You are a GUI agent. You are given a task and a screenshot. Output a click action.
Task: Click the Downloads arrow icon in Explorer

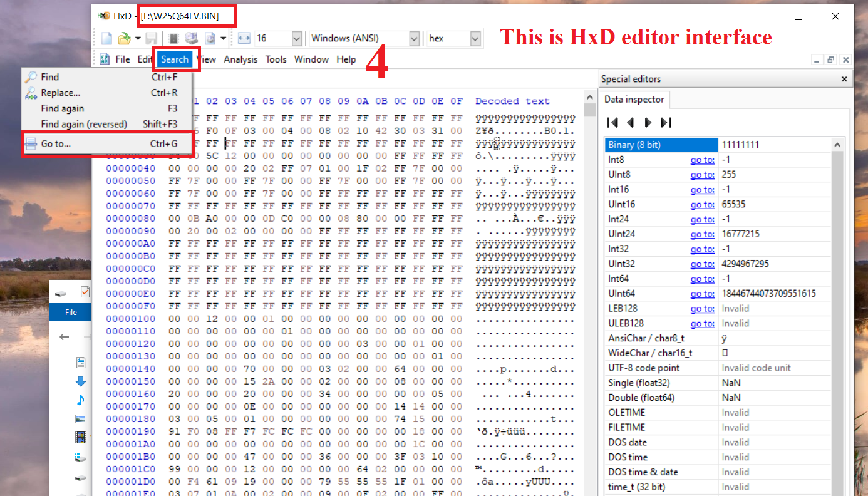[80, 381]
